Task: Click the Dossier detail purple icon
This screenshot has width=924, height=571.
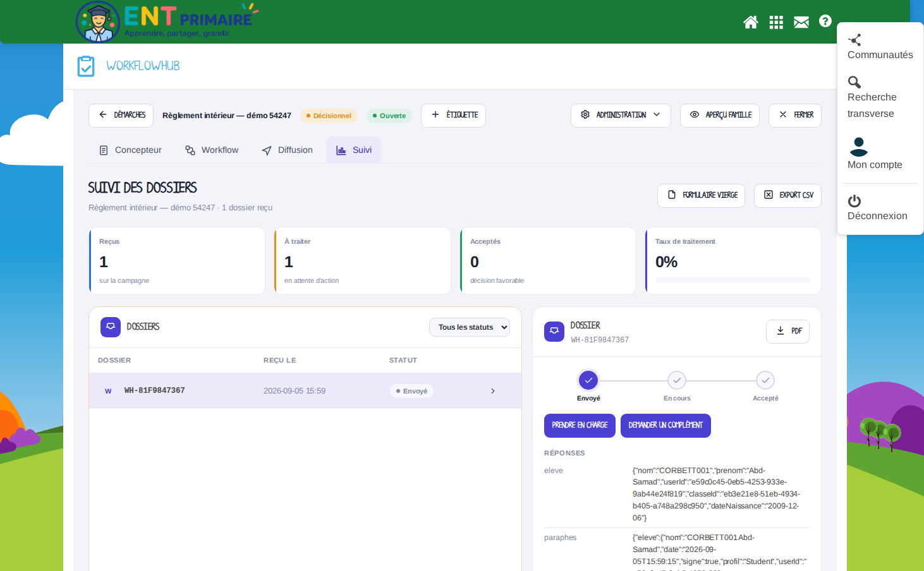Action: pos(554,331)
